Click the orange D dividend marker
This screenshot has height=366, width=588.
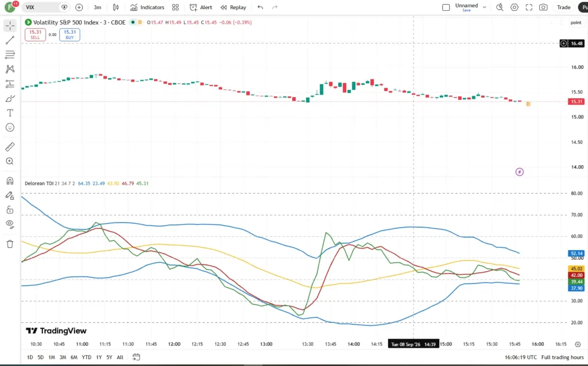[528, 104]
